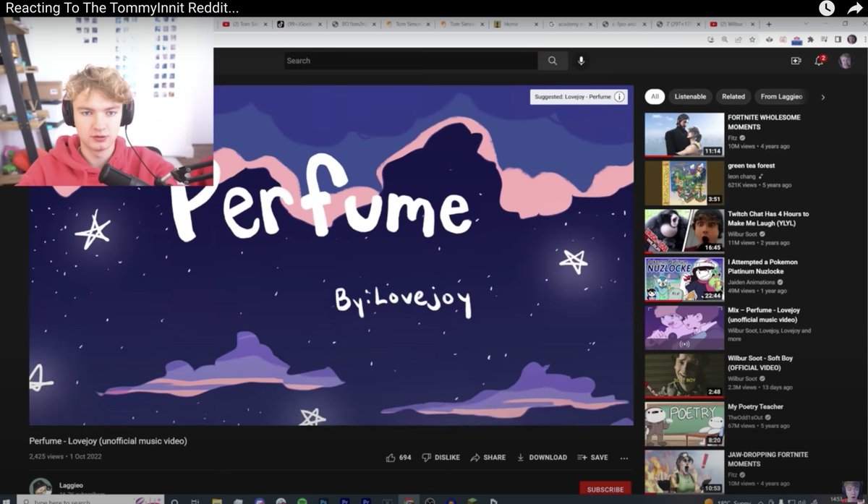Switch to the c-3po-and browser tab
The width and height of the screenshot is (868, 504).
(624, 24)
